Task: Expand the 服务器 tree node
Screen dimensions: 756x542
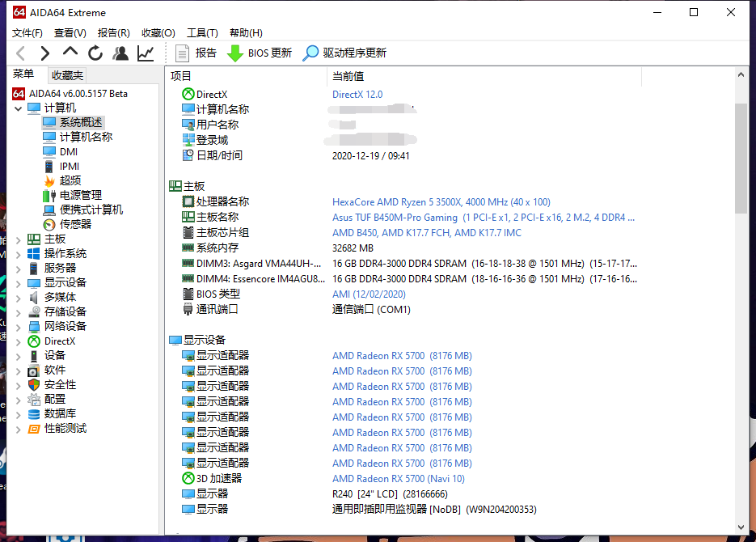Action: click(19, 269)
